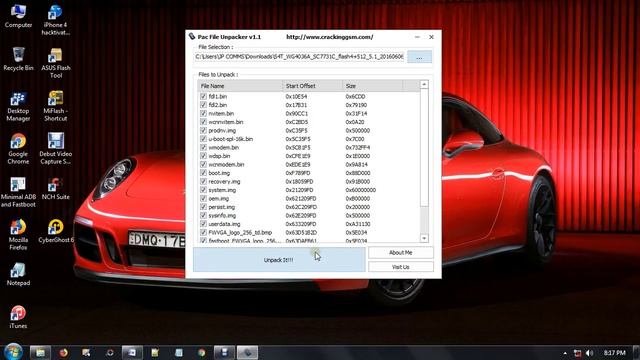Uncheck the userdata.img checkbox
Viewport: 640px width, 360px height.
203,224
